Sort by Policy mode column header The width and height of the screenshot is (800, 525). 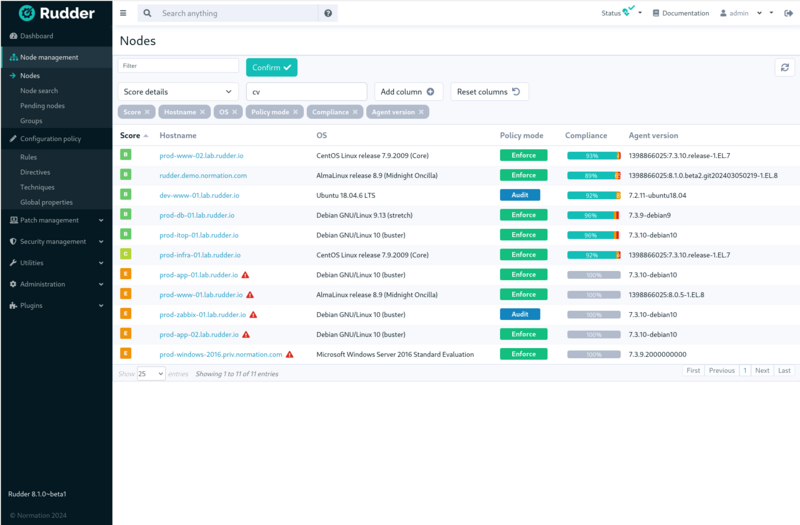[x=521, y=136]
